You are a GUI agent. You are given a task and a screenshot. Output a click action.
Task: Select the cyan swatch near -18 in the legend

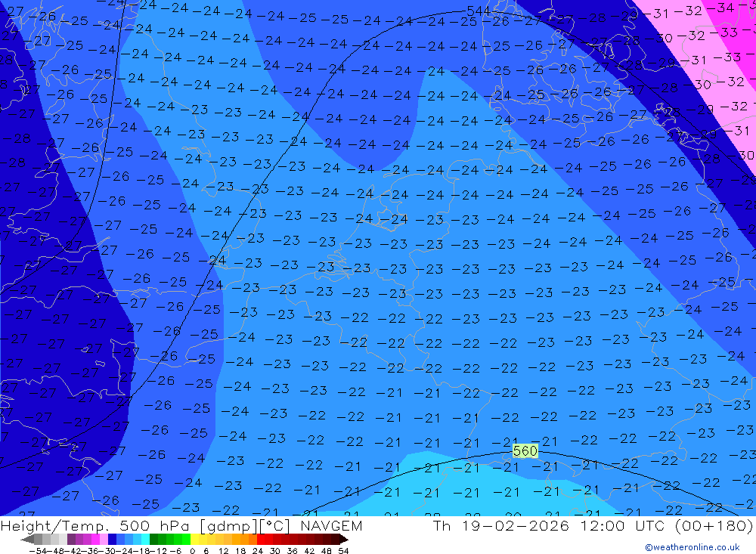coord(145,540)
